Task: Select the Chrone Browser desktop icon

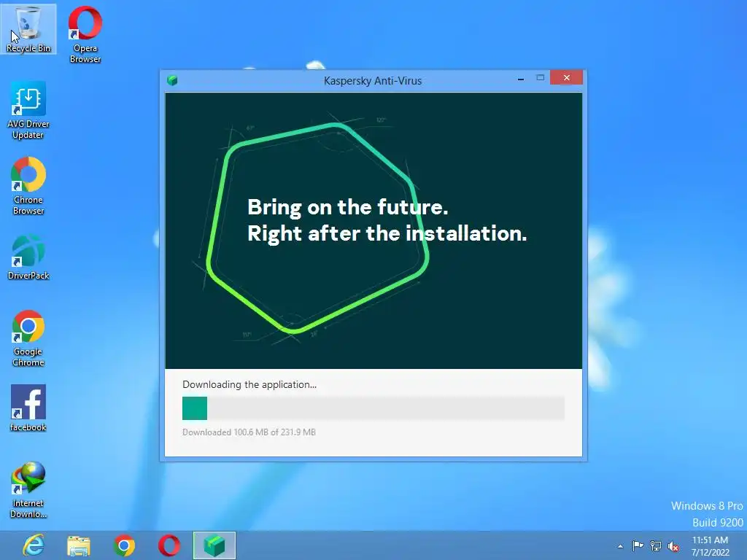Action: 28,186
